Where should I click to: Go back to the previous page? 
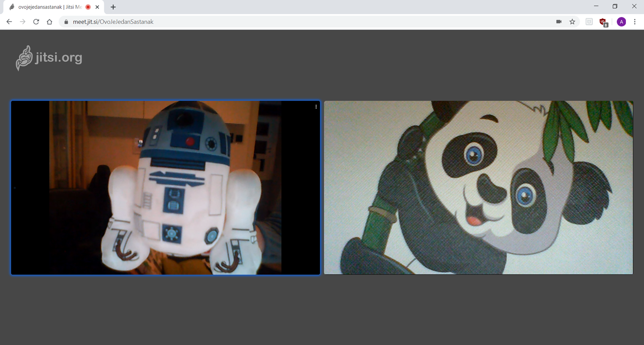click(9, 22)
